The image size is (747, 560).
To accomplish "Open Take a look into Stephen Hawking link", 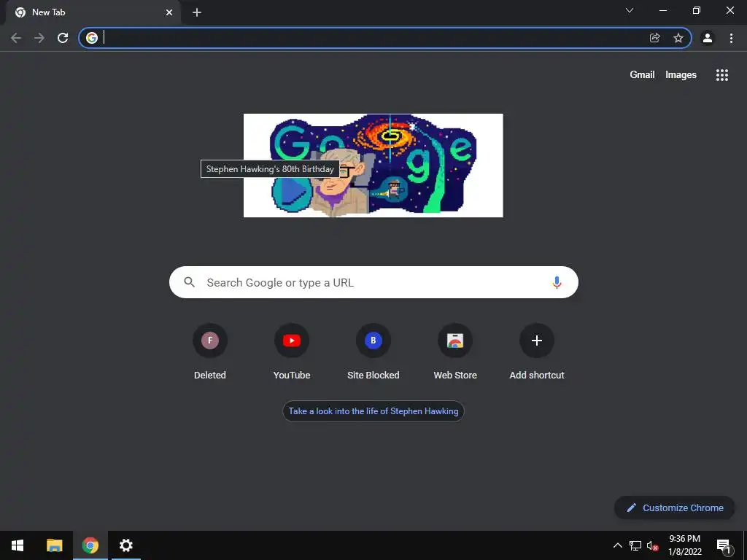I will pos(373,411).
